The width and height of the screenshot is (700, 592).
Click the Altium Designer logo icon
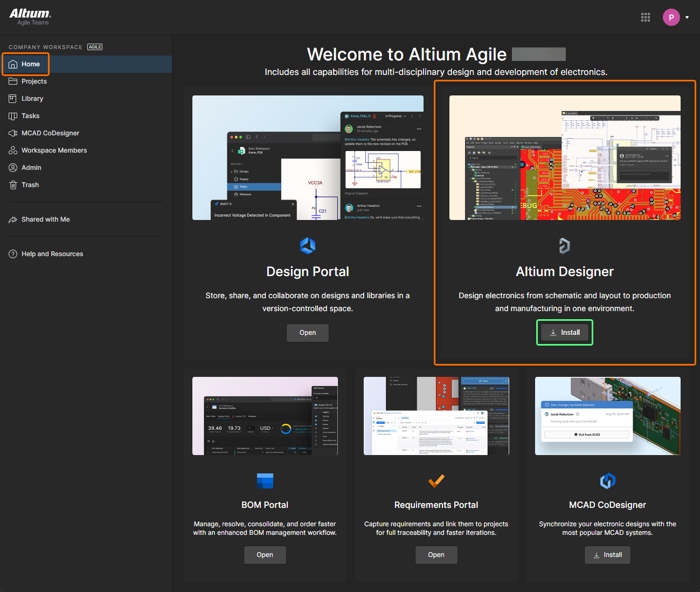564,246
